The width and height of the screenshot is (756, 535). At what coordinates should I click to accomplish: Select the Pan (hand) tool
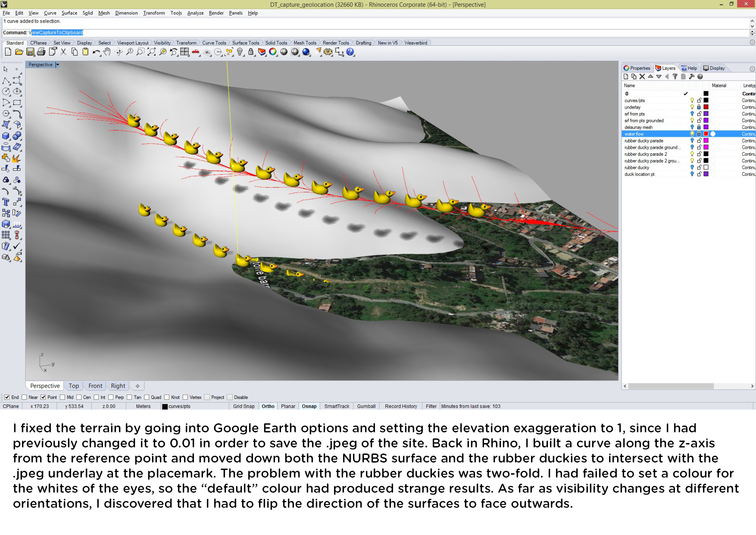click(107, 52)
